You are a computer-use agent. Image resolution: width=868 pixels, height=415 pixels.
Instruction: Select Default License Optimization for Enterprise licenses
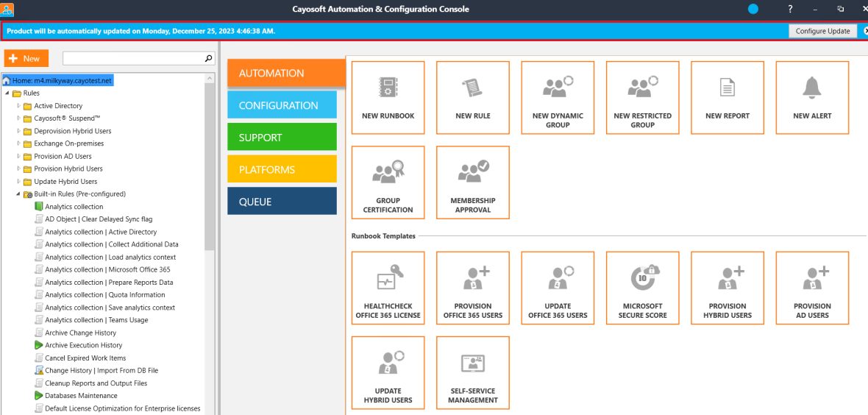[x=122, y=408]
